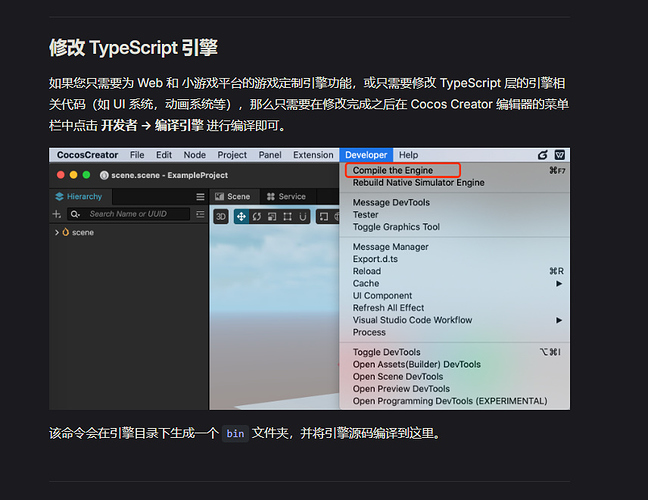Click the collapse-all nodes icon in Hierarchy
648x500 pixels.
(200, 214)
